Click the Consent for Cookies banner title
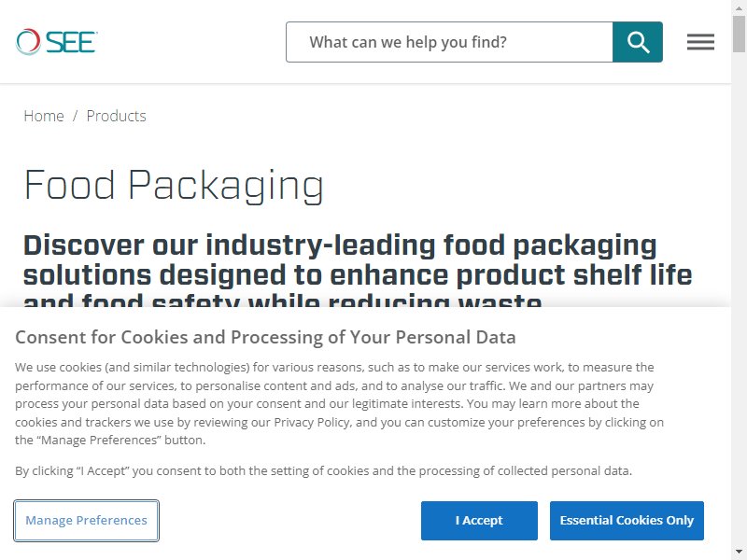Screen dimensions: 747x560 point(265,337)
